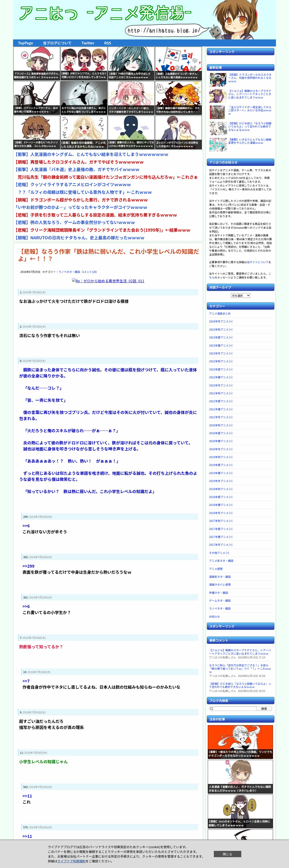Open the 進撃の巨人 masked figure thumbnail

click(x=131, y=132)
